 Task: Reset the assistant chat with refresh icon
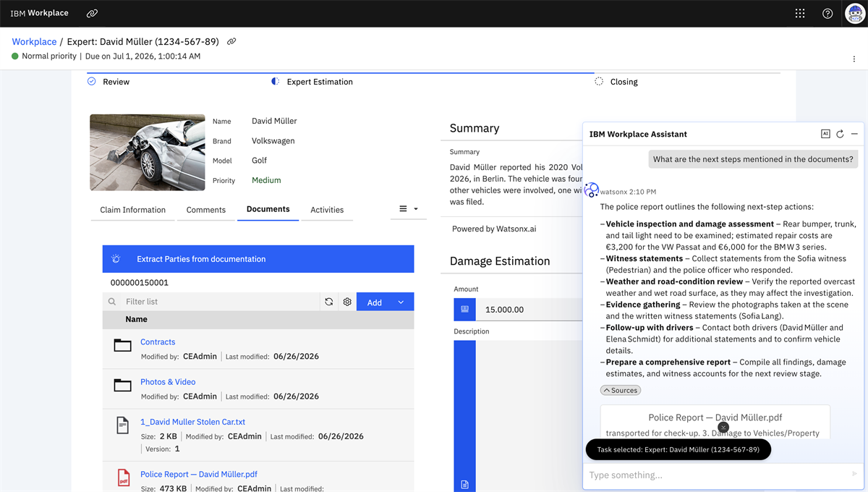coord(840,134)
